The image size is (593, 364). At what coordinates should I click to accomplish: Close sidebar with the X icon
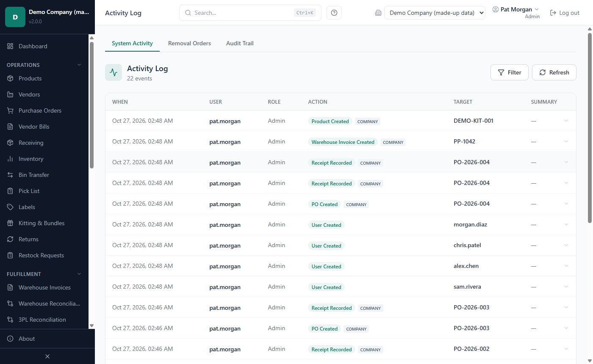click(x=47, y=356)
